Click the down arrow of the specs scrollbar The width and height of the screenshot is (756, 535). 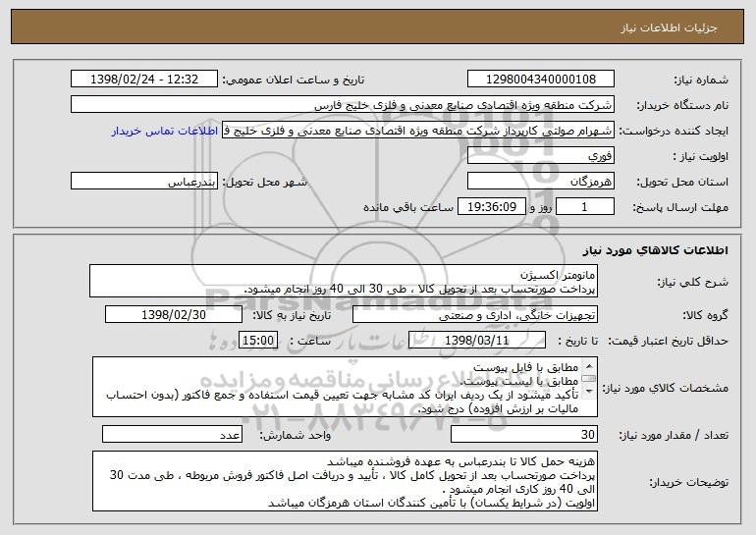[589, 392]
